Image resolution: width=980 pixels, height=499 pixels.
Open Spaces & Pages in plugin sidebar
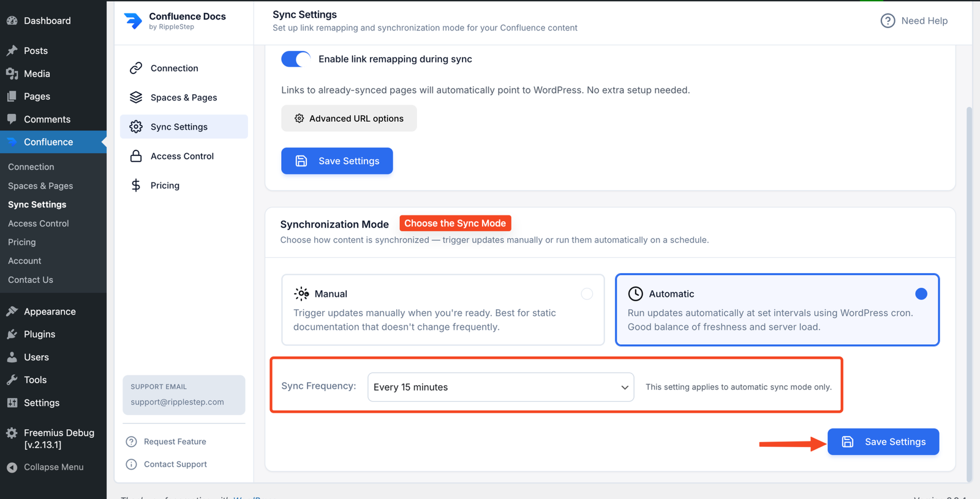pyautogui.click(x=184, y=97)
